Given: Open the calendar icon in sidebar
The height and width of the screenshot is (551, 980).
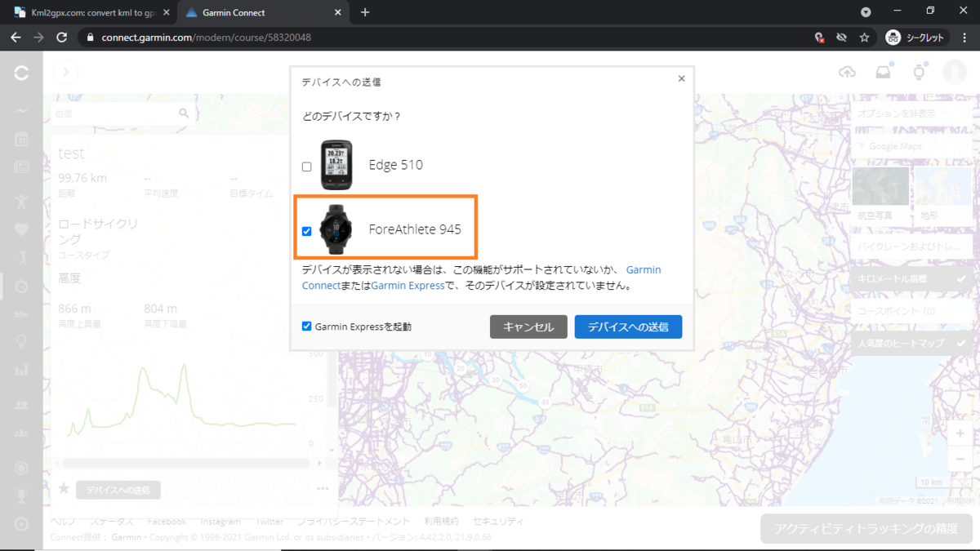Looking at the screenshot, I should pos(22,139).
